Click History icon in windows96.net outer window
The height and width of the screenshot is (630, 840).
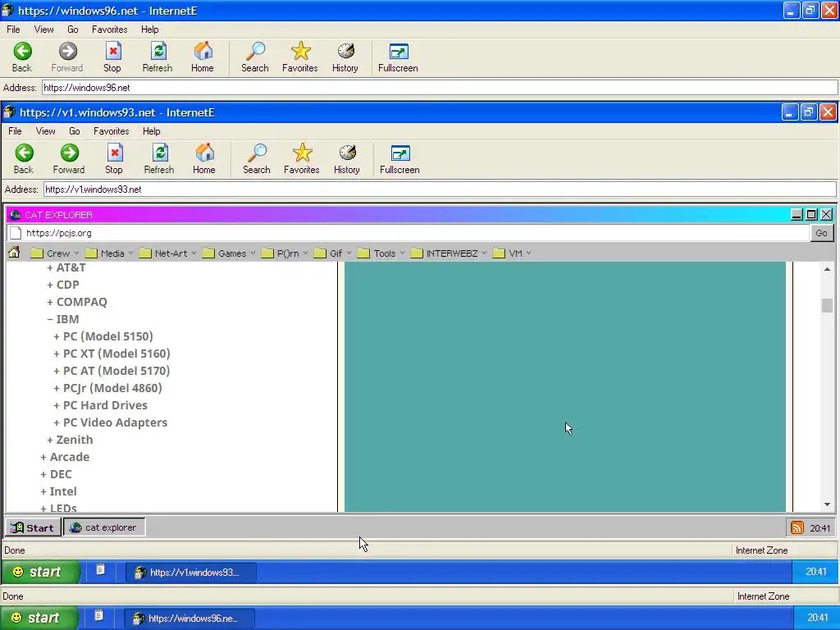[x=345, y=52]
